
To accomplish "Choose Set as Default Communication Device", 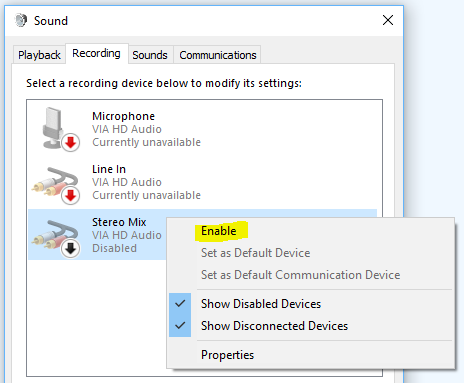I will pos(312,275).
